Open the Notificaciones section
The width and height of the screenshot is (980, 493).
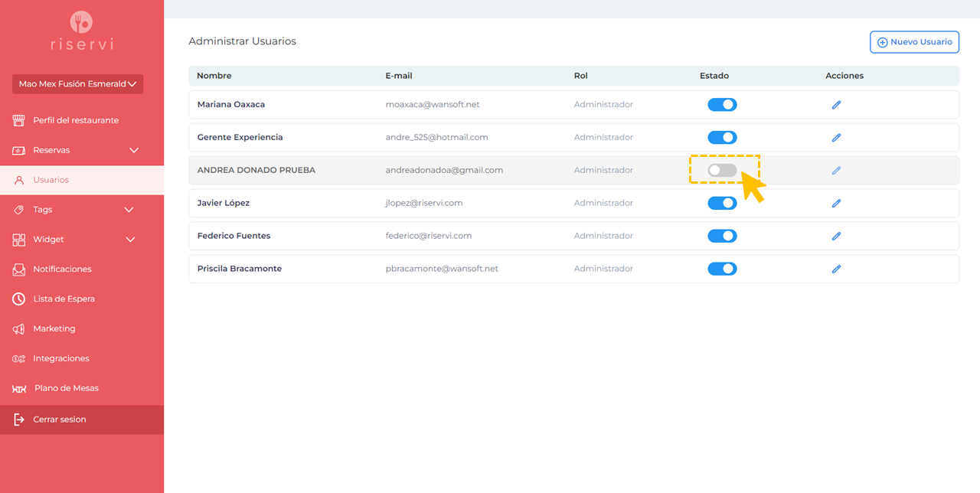[82, 269]
